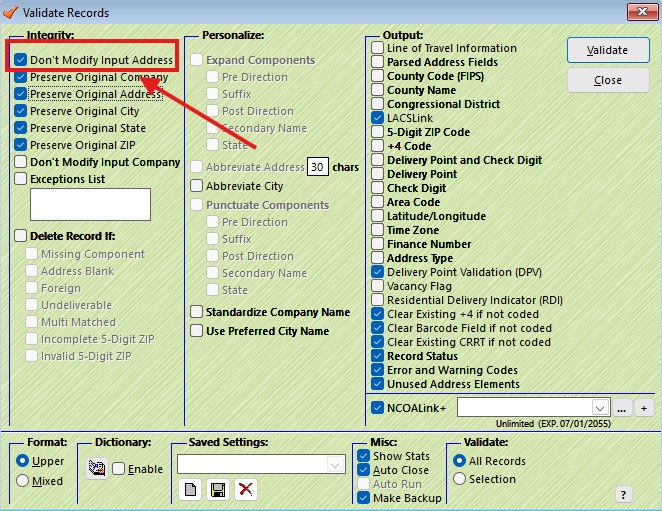
Task: Uncheck the LACSLink output
Action: click(x=377, y=117)
